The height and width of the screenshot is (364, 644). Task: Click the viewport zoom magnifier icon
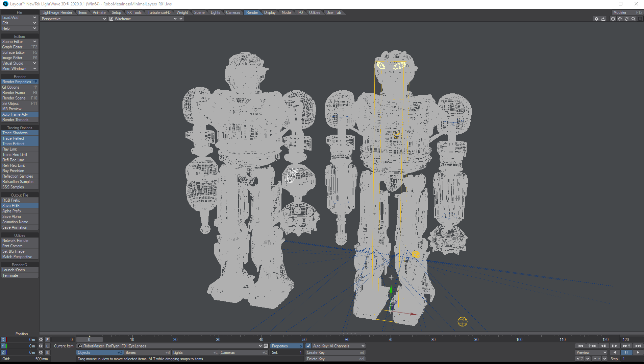pos(633,19)
